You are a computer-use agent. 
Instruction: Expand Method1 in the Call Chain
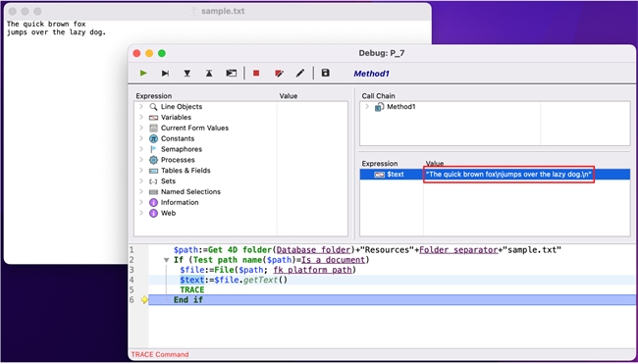367,107
